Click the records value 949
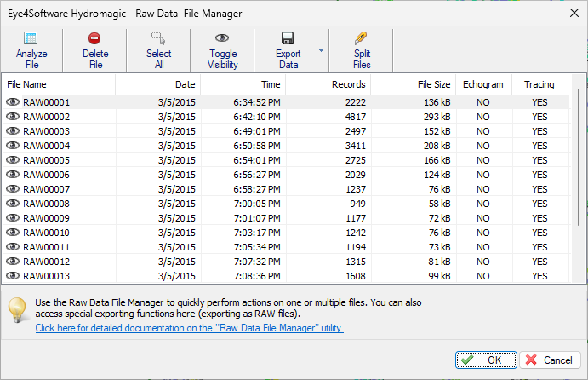 coord(357,204)
